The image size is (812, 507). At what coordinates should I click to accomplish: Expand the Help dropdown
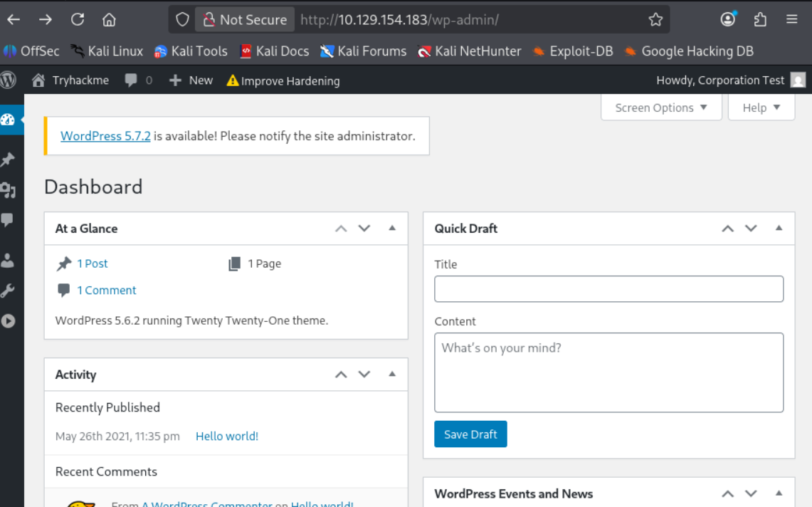pos(761,108)
